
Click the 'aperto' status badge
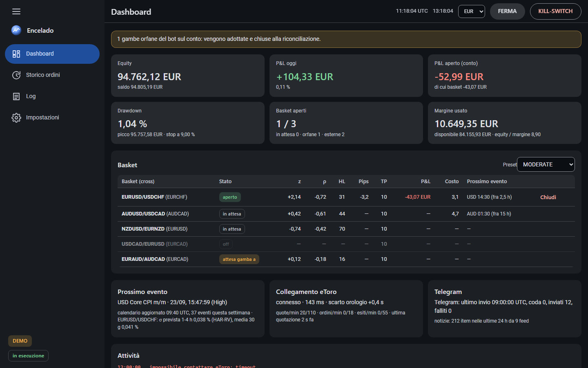(x=230, y=197)
